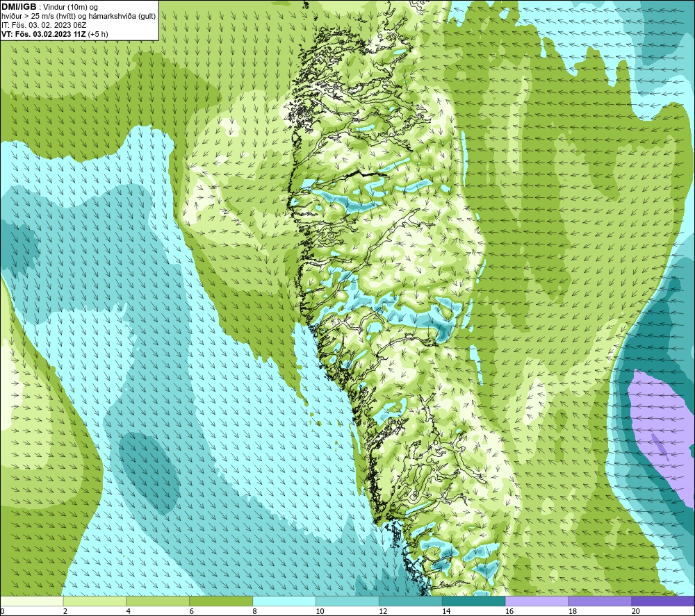Click the scale label '10'
The width and height of the screenshot is (695, 616).
coord(320,611)
